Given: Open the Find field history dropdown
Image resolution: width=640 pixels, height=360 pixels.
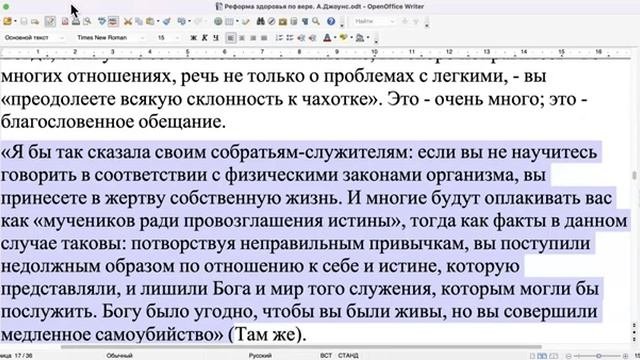Looking at the screenshot, I should [393, 21].
